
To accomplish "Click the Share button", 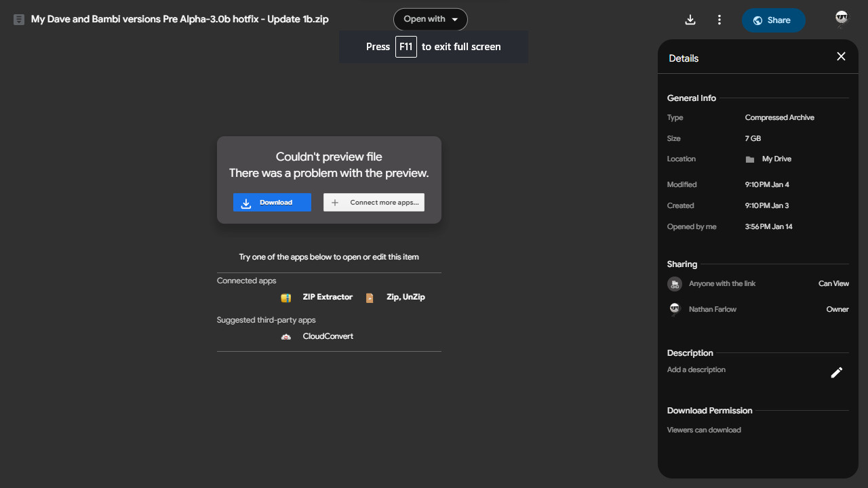I will point(773,20).
